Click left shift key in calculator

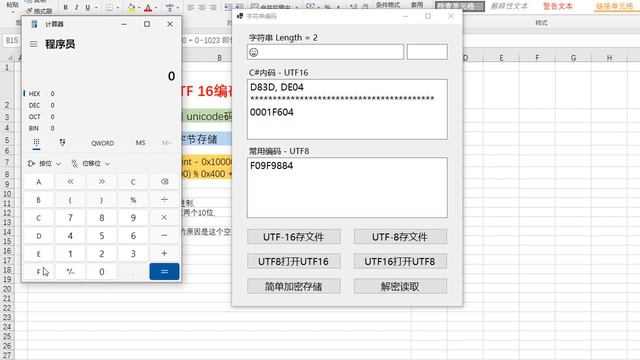tap(70, 182)
